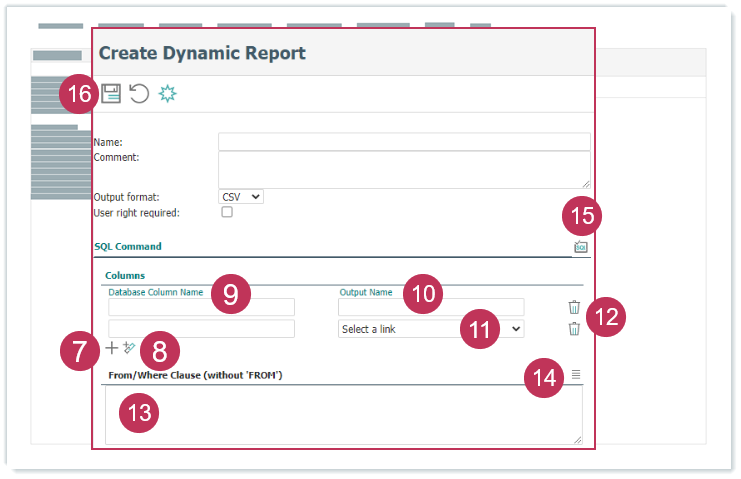Click into the Name text field
This screenshot has width=741, height=479.
pyautogui.click(x=404, y=142)
